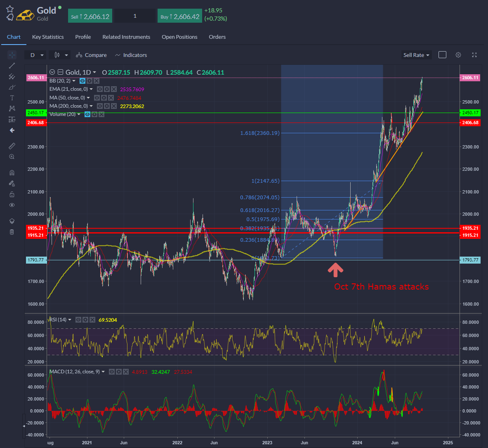Enable the magnet snap mode
Screen dimensions: 488x448
pos(12,173)
